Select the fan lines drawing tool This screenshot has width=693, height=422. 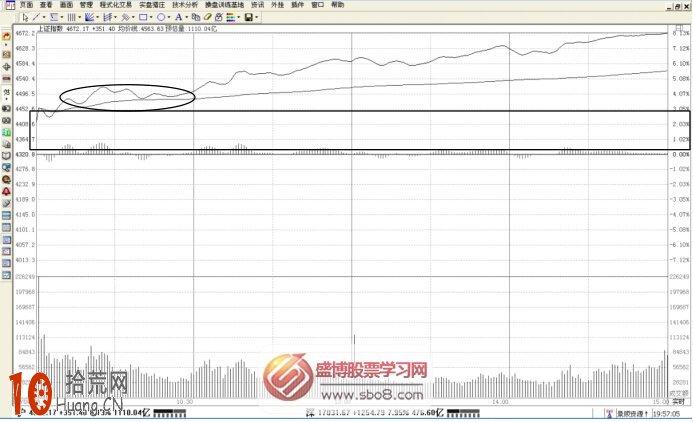coord(90,17)
